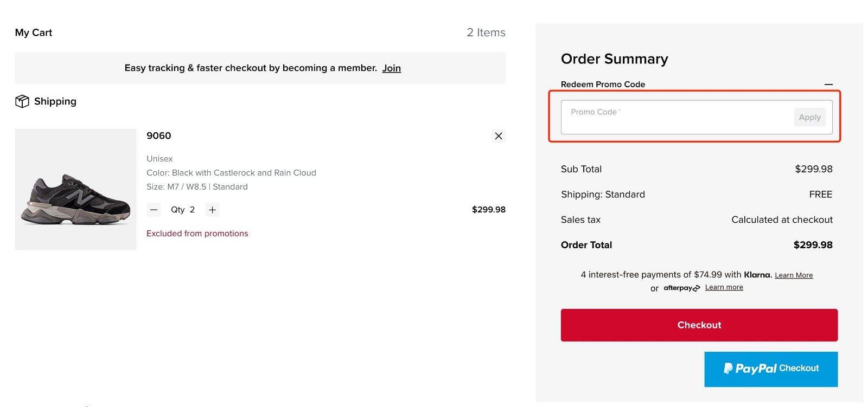This screenshot has height=407, width=868.
Task: Toggle the promo code section visibility
Action: (x=829, y=85)
